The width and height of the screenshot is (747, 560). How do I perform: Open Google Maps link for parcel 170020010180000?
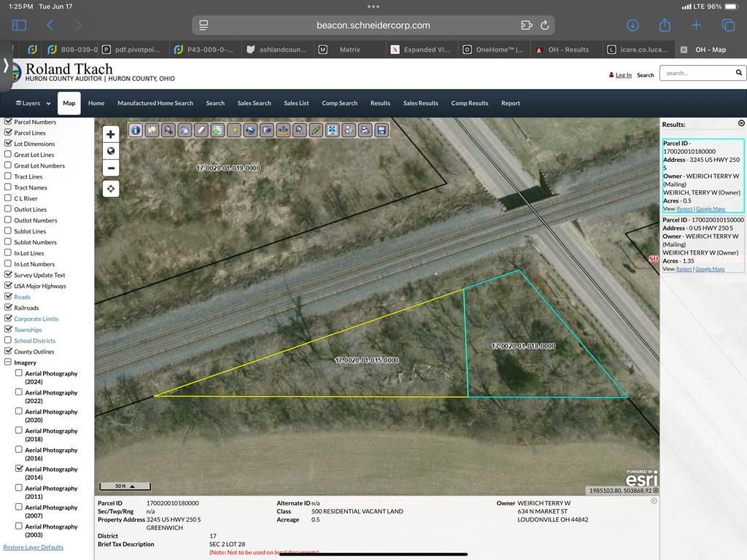pyautogui.click(x=710, y=209)
